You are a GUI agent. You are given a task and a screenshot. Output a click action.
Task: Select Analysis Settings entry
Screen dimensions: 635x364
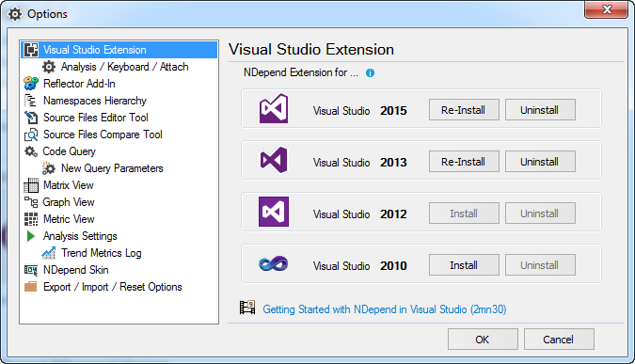point(80,236)
